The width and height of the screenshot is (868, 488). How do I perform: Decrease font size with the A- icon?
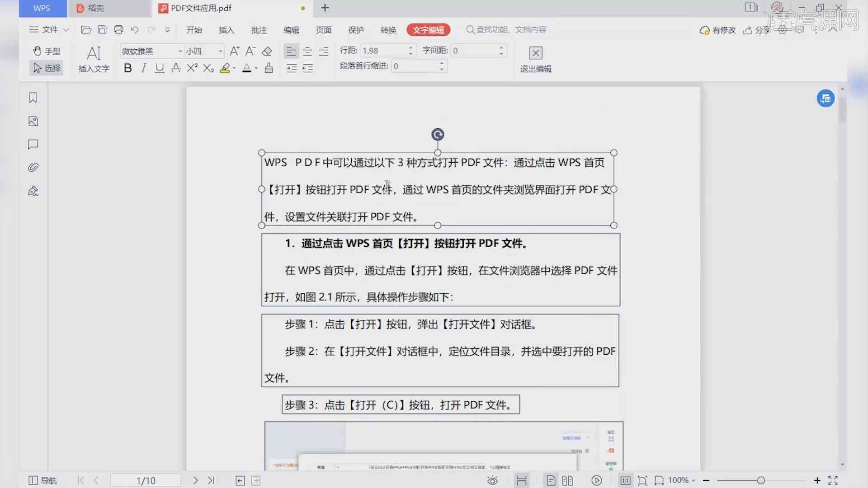coord(250,51)
